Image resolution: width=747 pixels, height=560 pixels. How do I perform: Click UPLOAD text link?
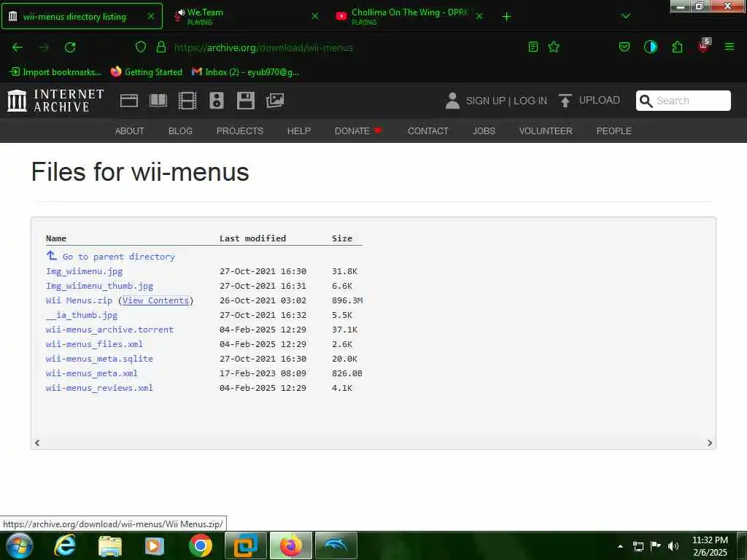pos(600,100)
